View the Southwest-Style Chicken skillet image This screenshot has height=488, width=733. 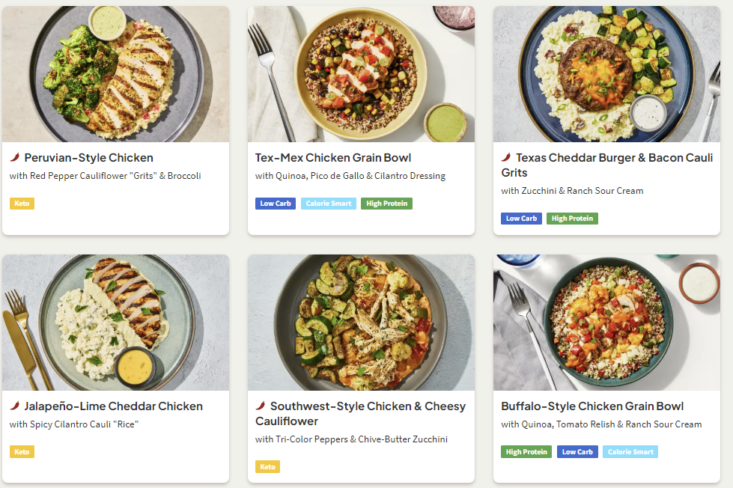click(x=361, y=322)
